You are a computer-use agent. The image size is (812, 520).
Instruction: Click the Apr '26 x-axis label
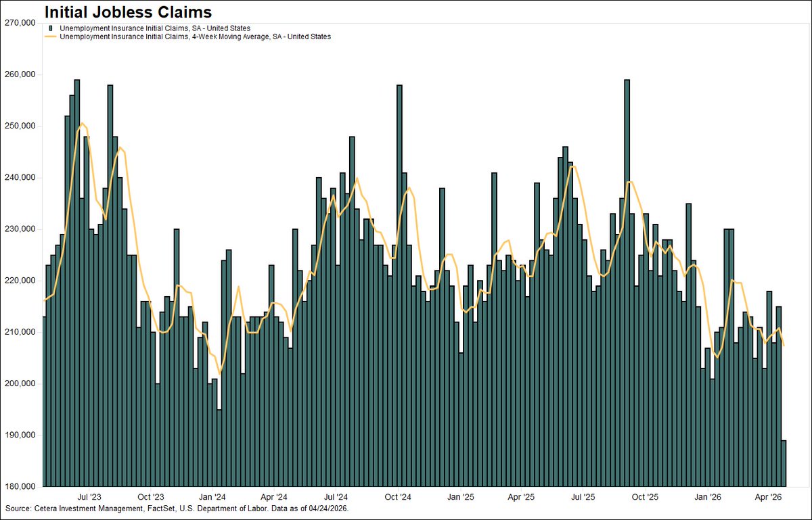pos(769,496)
